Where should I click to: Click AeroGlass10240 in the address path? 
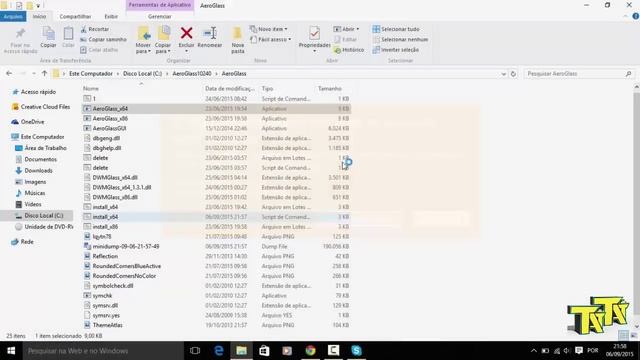pos(192,73)
